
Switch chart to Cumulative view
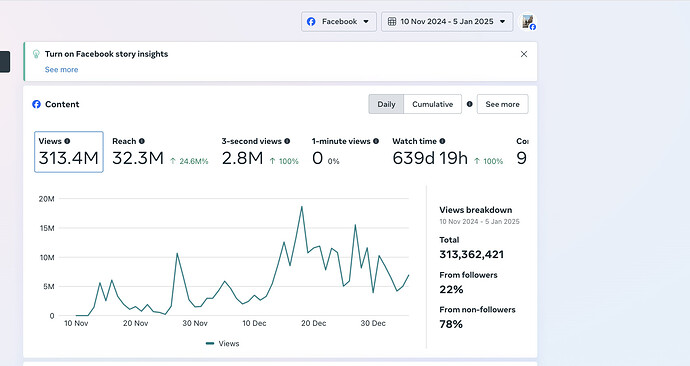coord(433,104)
